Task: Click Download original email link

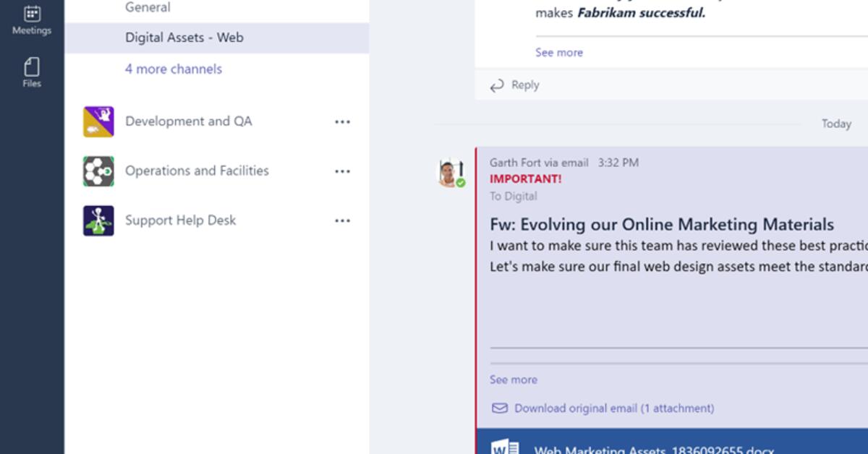Action: click(x=613, y=408)
